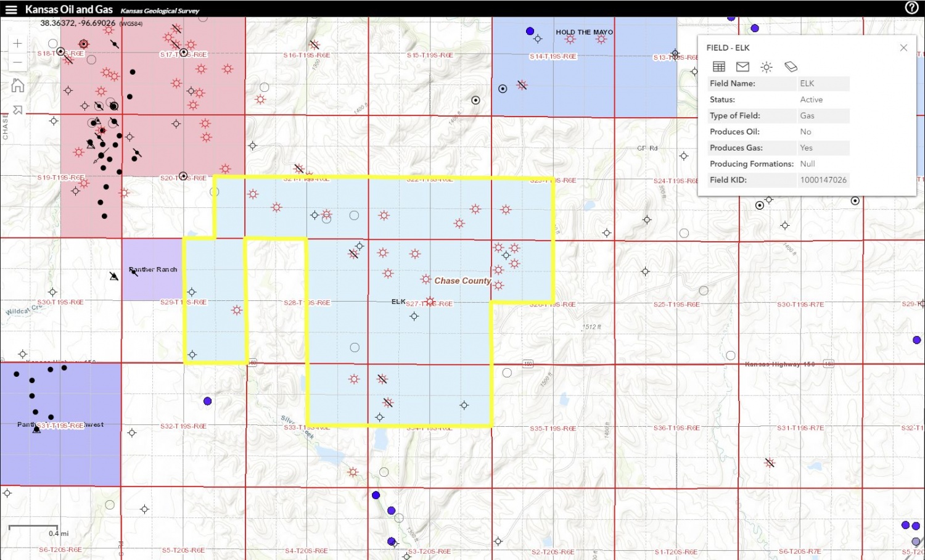Viewport: 925px width, 560px height.
Task: Click the arrow icon below home
Action: [17, 110]
